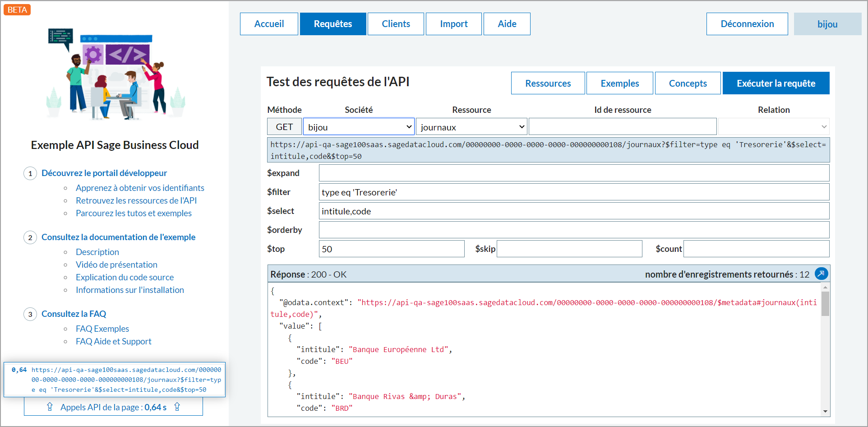Click the Déconnexion button
Viewport: 868px width, 427px height.
pos(747,24)
